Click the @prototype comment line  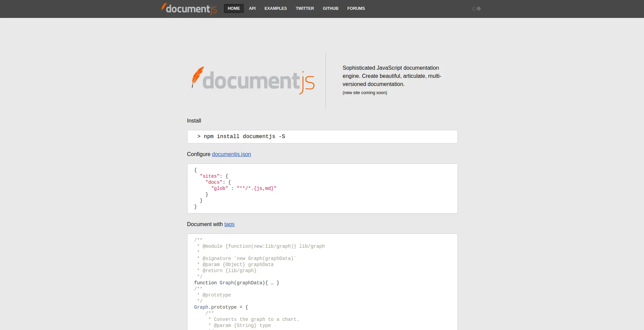(214, 295)
